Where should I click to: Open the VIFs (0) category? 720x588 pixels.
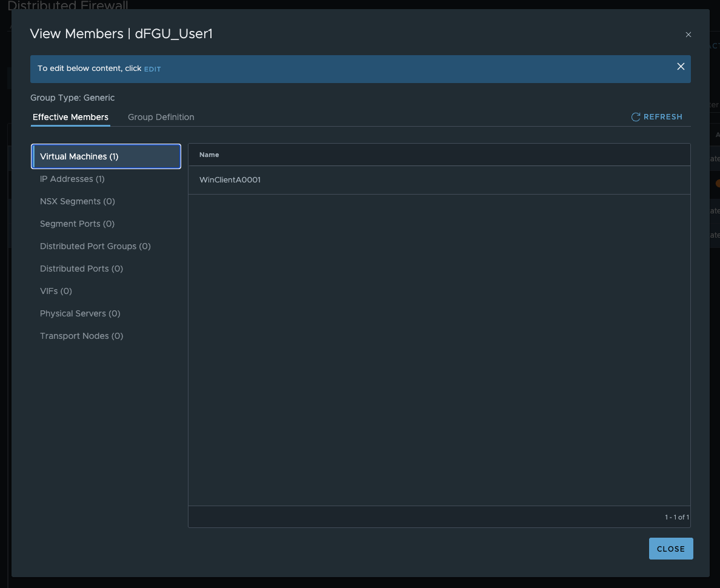pos(56,291)
